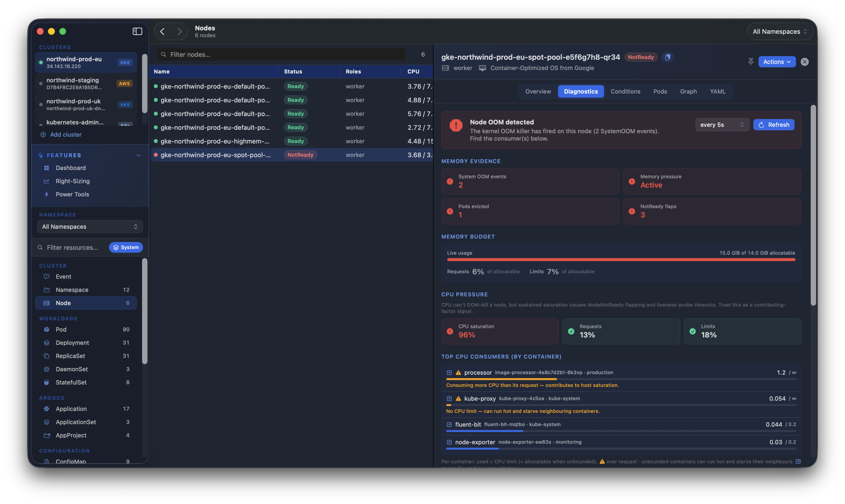Open kube-proxy container link icon

click(449, 399)
